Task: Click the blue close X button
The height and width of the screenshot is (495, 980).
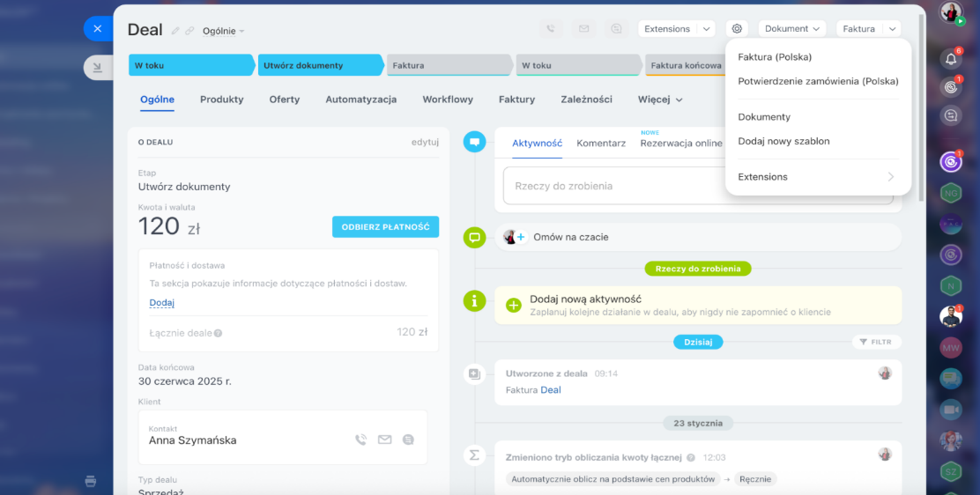Action: coord(97,29)
